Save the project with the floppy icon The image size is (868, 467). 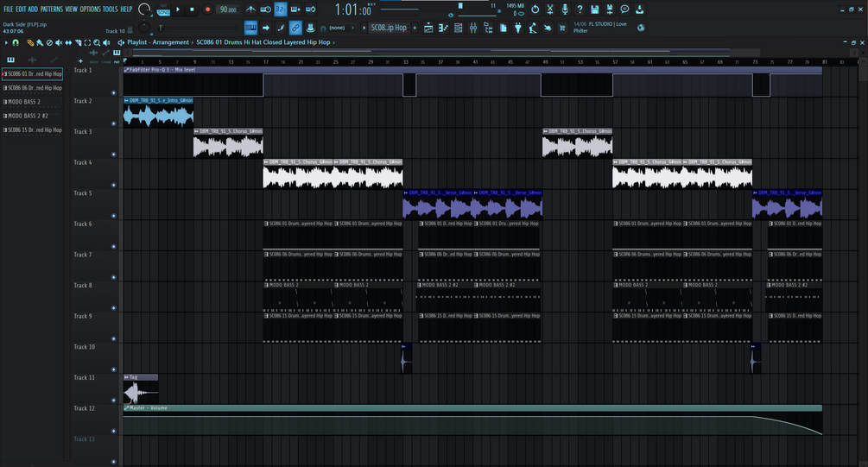tap(594, 9)
